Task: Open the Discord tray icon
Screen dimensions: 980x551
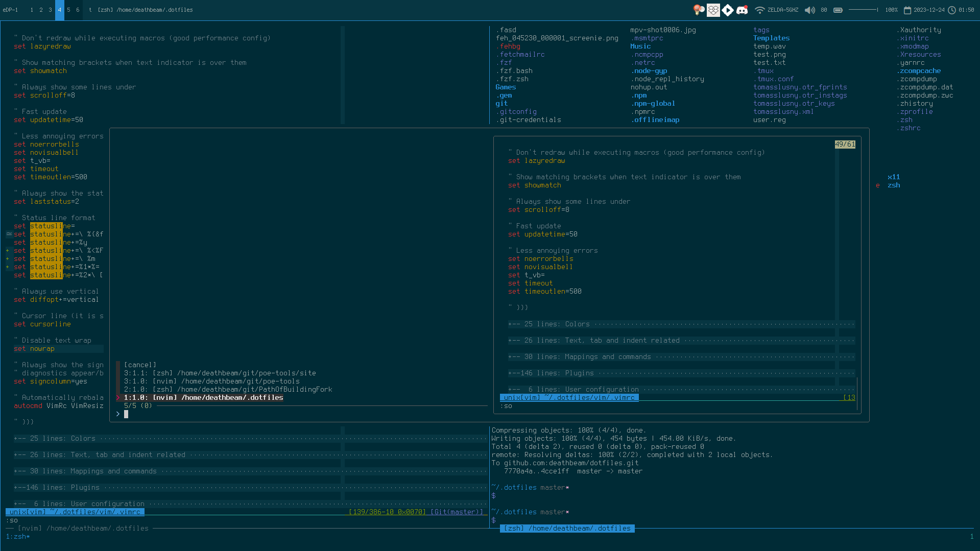Action: tap(742, 10)
